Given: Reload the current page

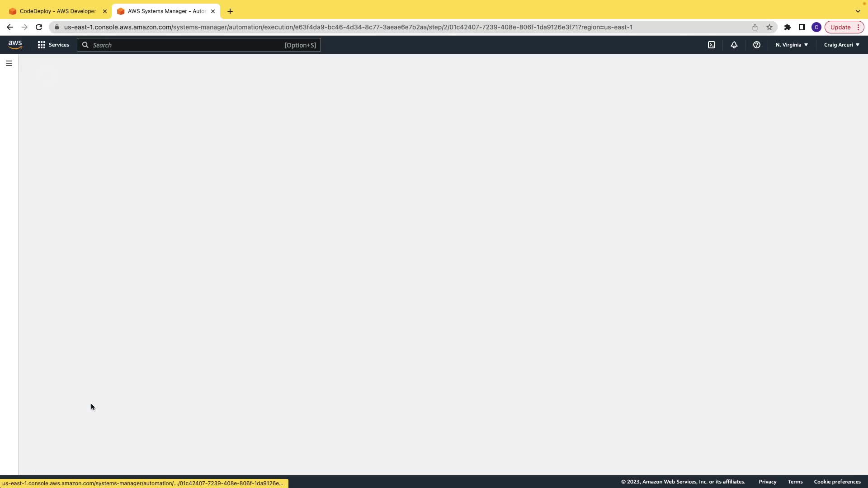Looking at the screenshot, I should point(39,27).
